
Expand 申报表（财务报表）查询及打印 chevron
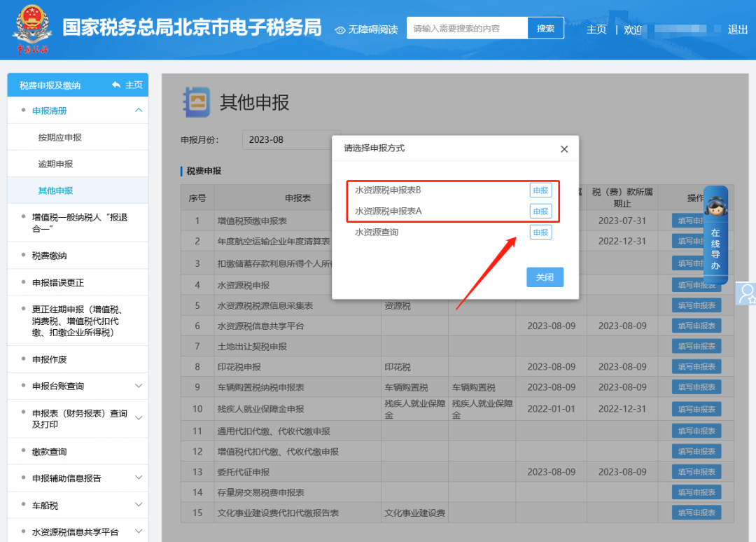[x=139, y=418]
